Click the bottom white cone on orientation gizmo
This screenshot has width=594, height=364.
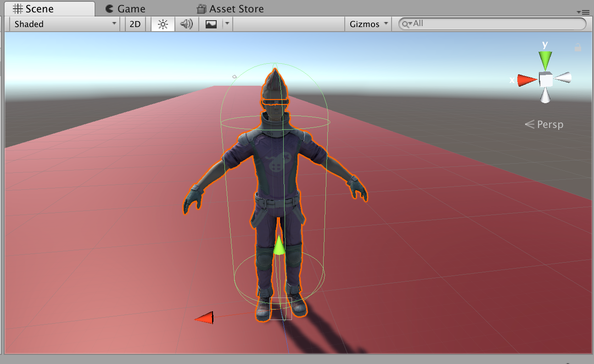pos(545,95)
